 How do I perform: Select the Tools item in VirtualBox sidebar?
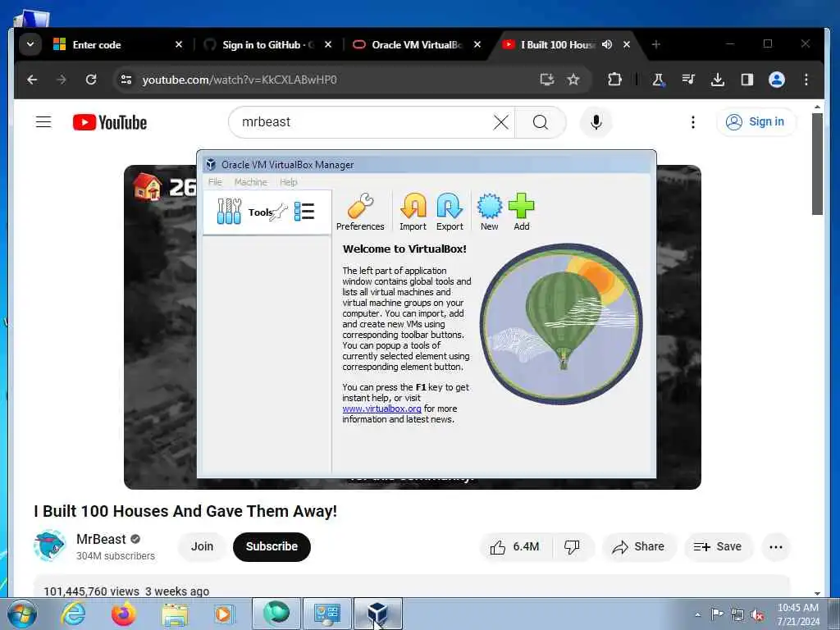[267, 212]
